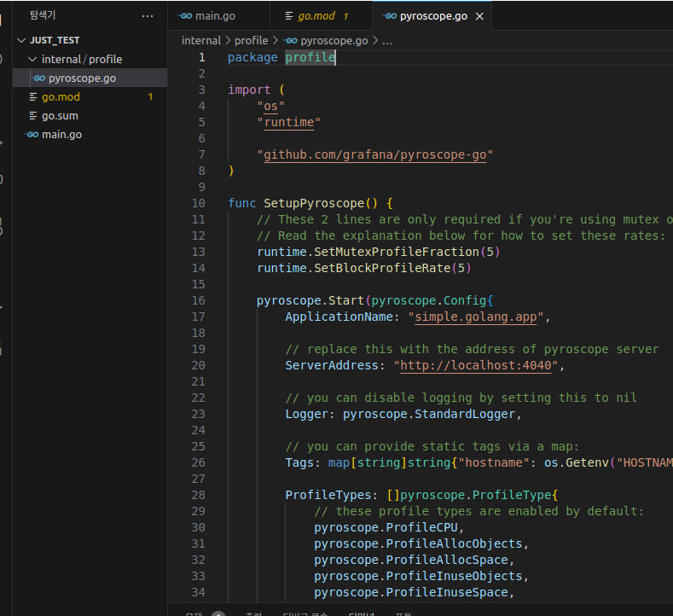
Task: Collapse the JUST_TEST root folder
Action: click(x=21, y=40)
